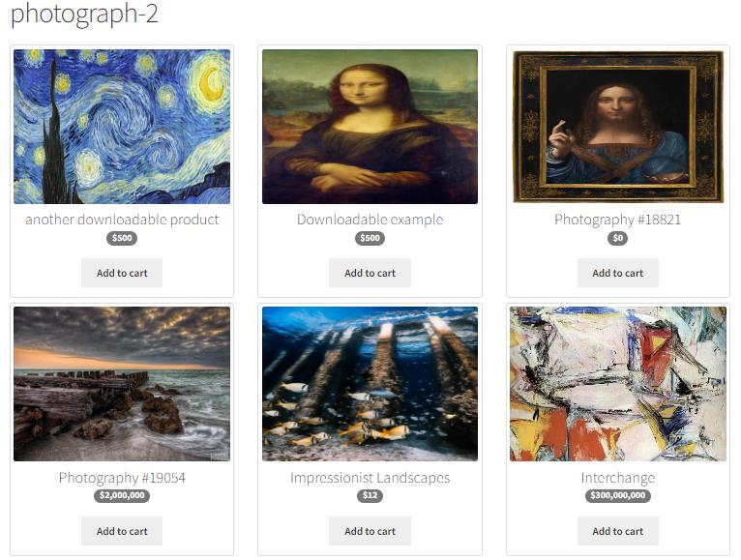Image resolution: width=741 pixels, height=560 pixels.
Task: Open 'another downloadable product' title link
Action: [x=122, y=220]
